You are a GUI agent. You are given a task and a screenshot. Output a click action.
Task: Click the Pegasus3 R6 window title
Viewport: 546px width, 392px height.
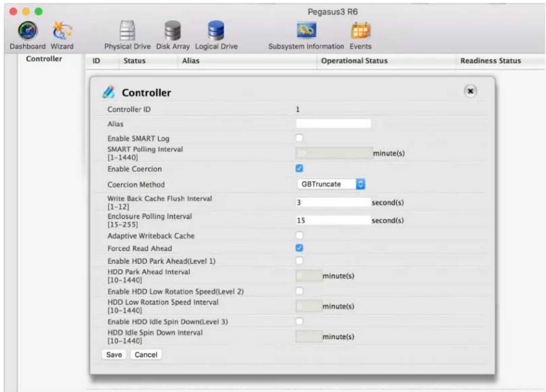(x=332, y=12)
